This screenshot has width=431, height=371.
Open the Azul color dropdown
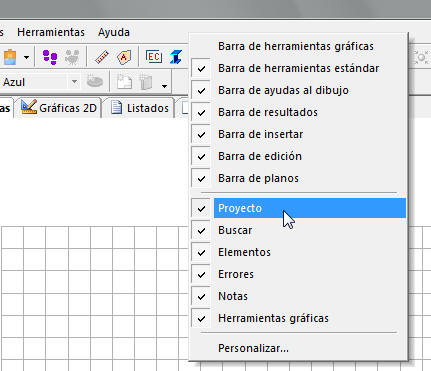(x=74, y=82)
